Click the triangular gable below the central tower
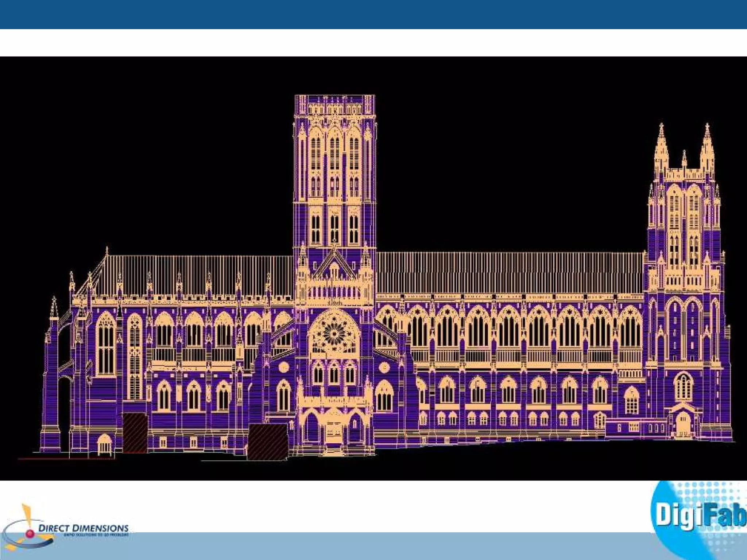 pyautogui.click(x=334, y=265)
